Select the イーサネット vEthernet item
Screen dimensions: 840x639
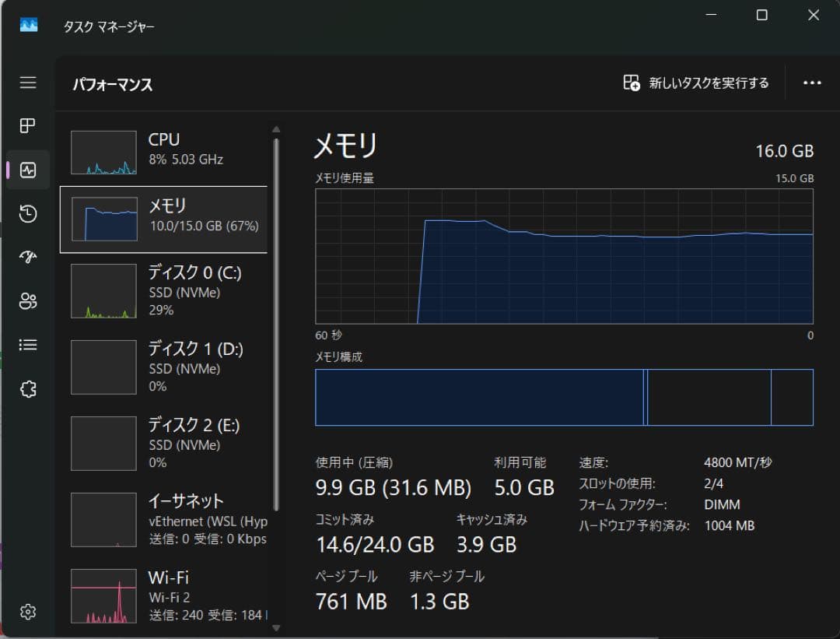click(x=163, y=519)
